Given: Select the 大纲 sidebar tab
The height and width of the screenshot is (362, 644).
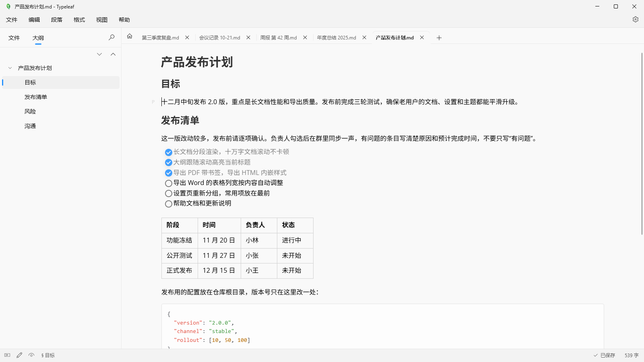Looking at the screenshot, I should (38, 38).
